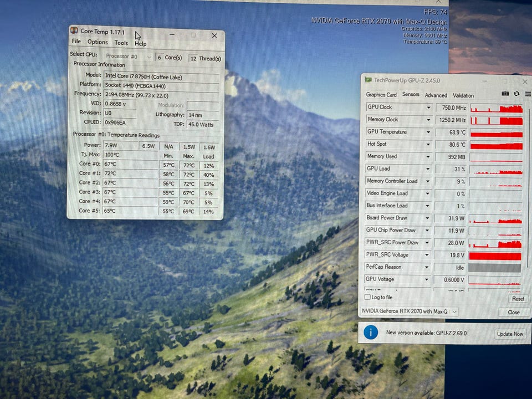This screenshot has width=532, height=399.
Task: Click the PWR_SRC Voltage history graph
Action: (x=495, y=256)
